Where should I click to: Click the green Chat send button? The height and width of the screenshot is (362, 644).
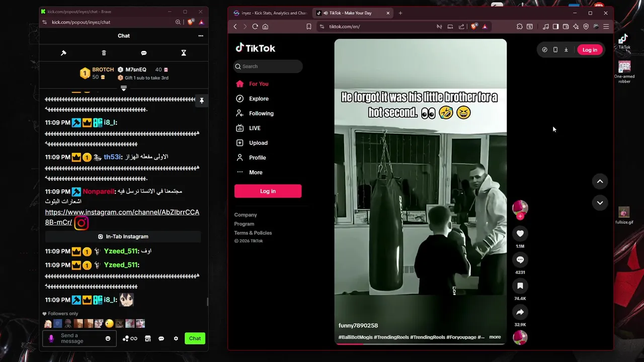pos(195,338)
